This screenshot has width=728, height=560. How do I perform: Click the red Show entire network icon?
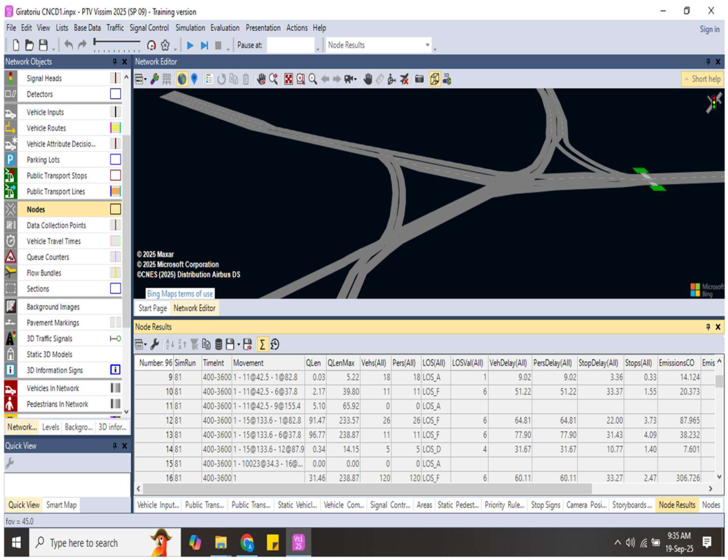(288, 79)
